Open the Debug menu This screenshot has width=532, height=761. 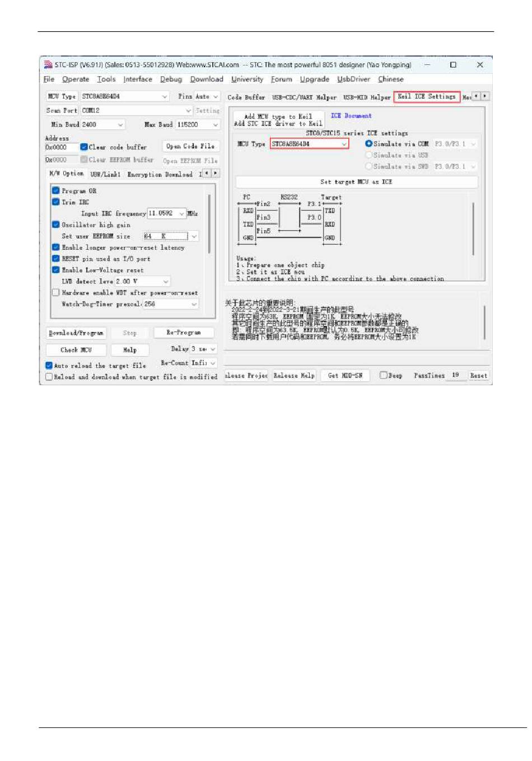tap(171, 80)
